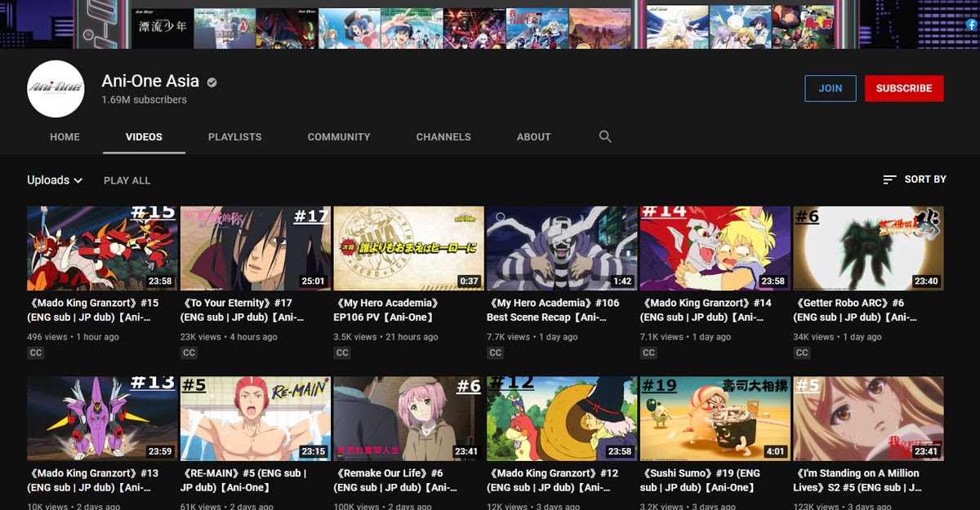Open Mado King Granzort #14 thumbnail
980x510 pixels.
pos(715,248)
